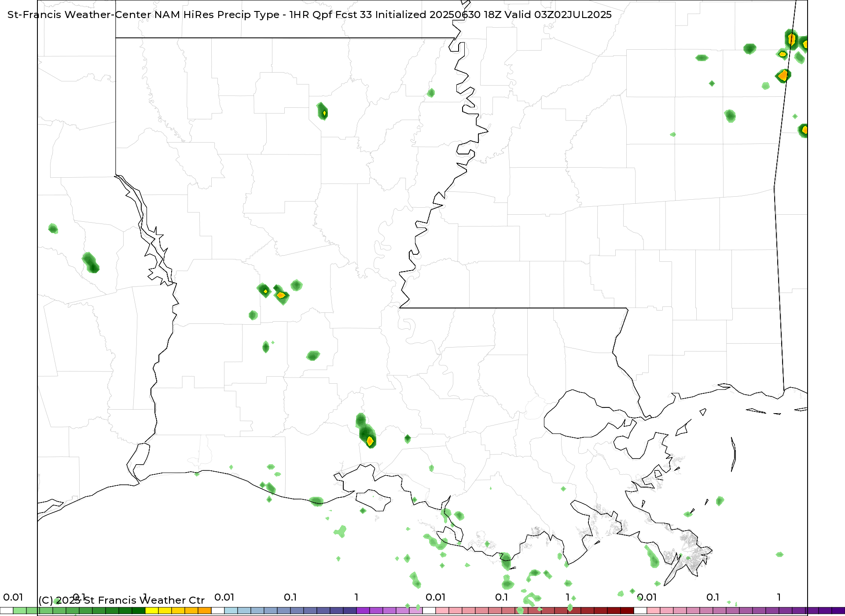845x616 pixels.
Task: Click the 0.01 label above the pink-red legend
Action: [436, 597]
